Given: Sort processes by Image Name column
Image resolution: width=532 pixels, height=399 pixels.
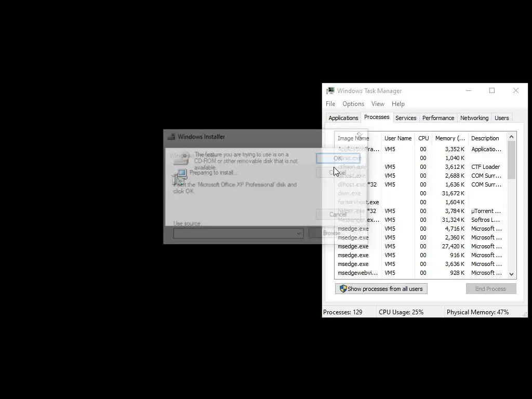Looking at the screenshot, I should 357,138.
